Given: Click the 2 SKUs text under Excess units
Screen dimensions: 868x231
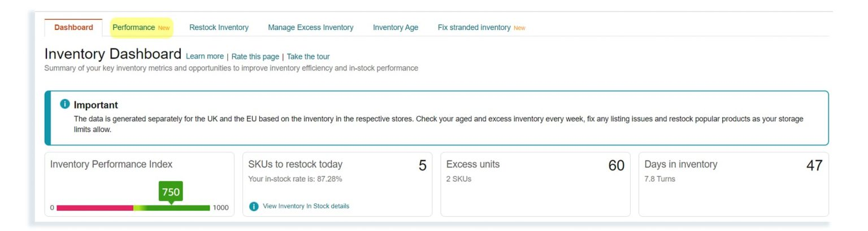Looking at the screenshot, I should [x=459, y=179].
